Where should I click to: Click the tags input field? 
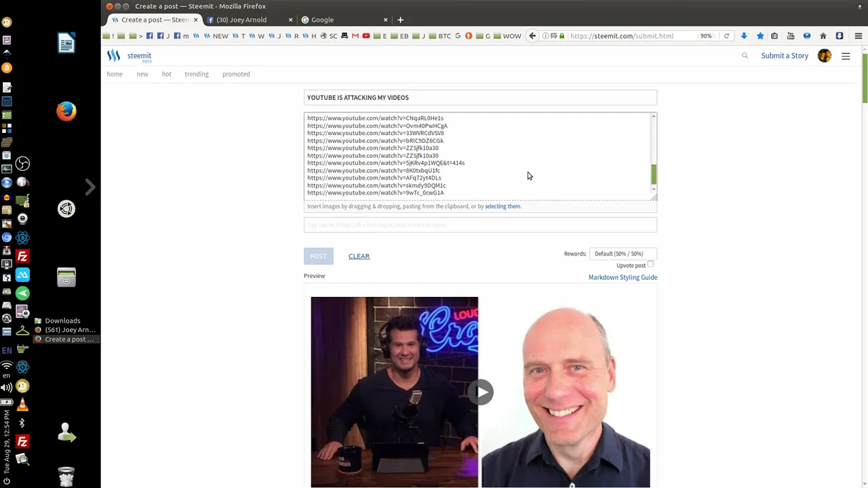(x=480, y=225)
